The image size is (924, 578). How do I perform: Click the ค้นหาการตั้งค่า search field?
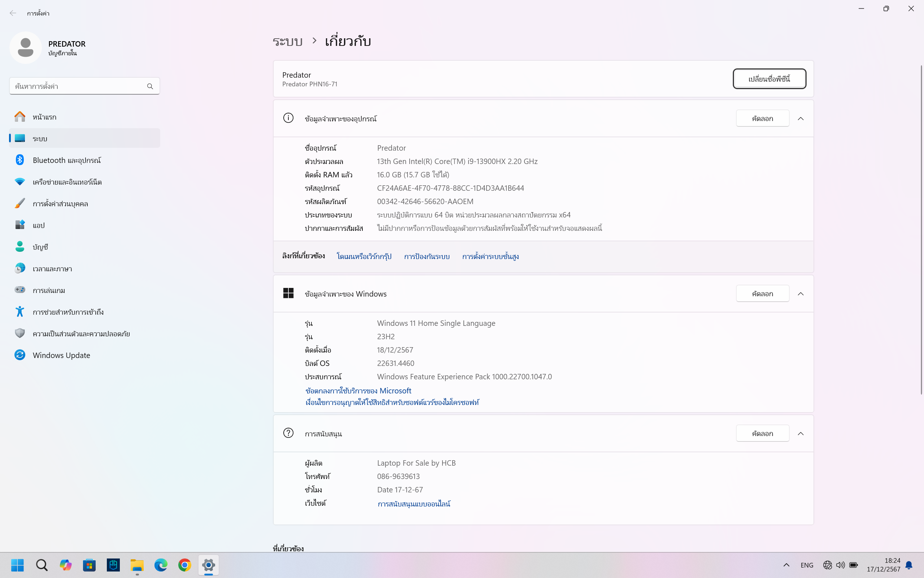[84, 86]
